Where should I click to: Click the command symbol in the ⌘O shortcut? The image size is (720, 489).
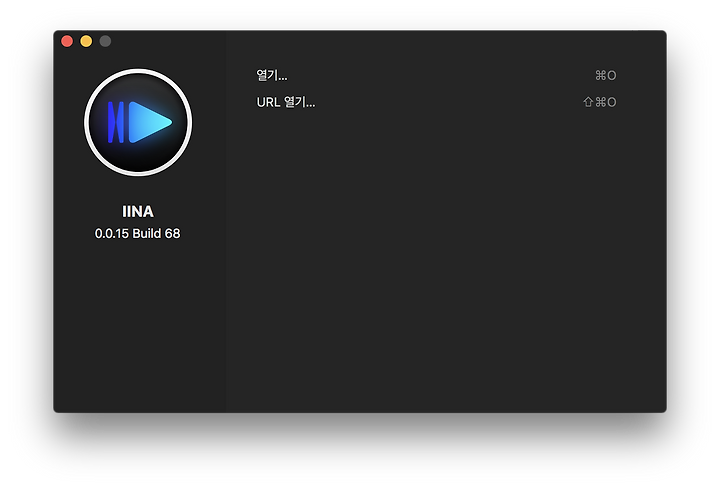pyautogui.click(x=601, y=75)
